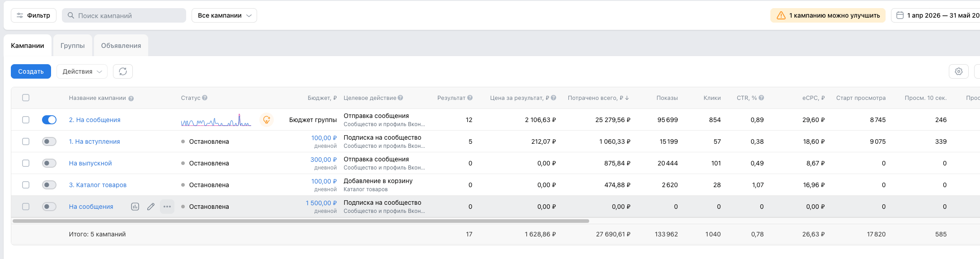
Task: Check the box for the На сообщения row
Action: [26, 207]
